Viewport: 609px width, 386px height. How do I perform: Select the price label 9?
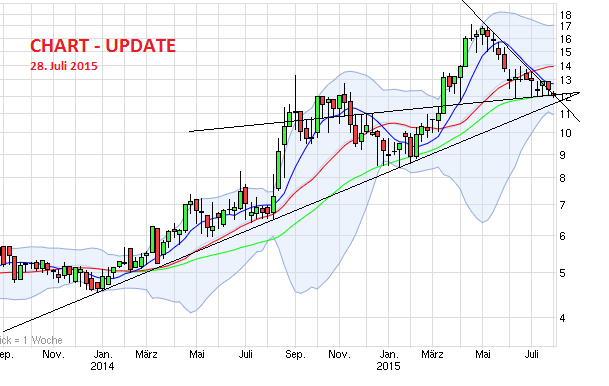563,155
